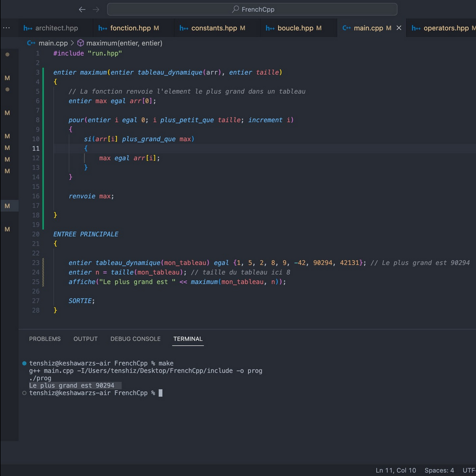The width and height of the screenshot is (476, 476).
Task: Switch to the DEBUG CONSOLE panel
Action: [x=135, y=339]
